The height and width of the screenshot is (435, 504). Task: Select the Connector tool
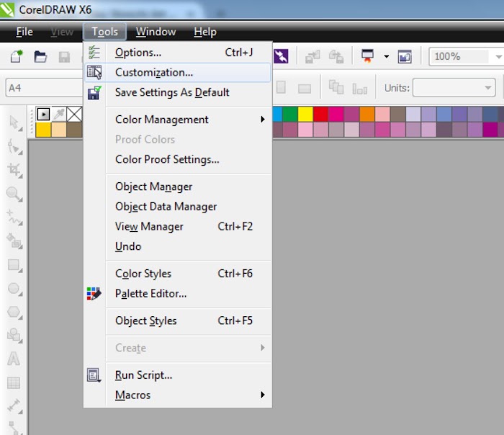point(14,427)
